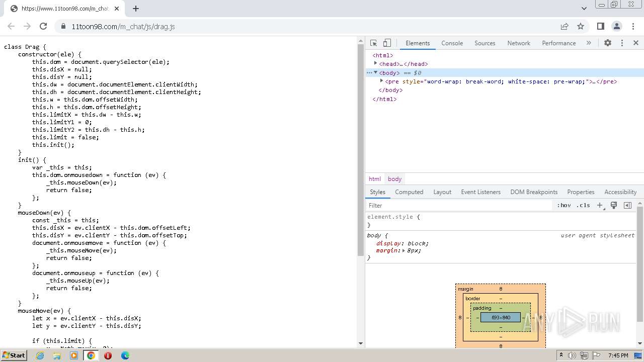Open the Computed styles tab
This screenshot has height=362, width=644.
[x=409, y=192]
